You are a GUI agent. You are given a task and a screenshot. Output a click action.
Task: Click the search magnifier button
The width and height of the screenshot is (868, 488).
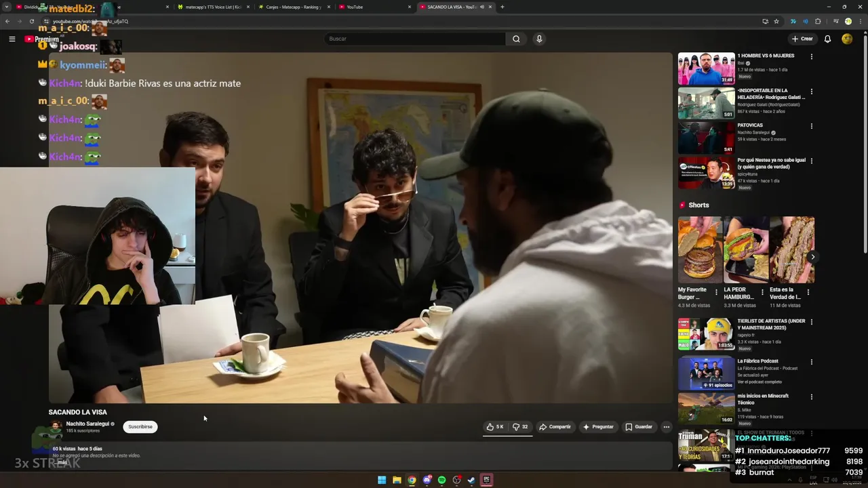pyautogui.click(x=516, y=39)
